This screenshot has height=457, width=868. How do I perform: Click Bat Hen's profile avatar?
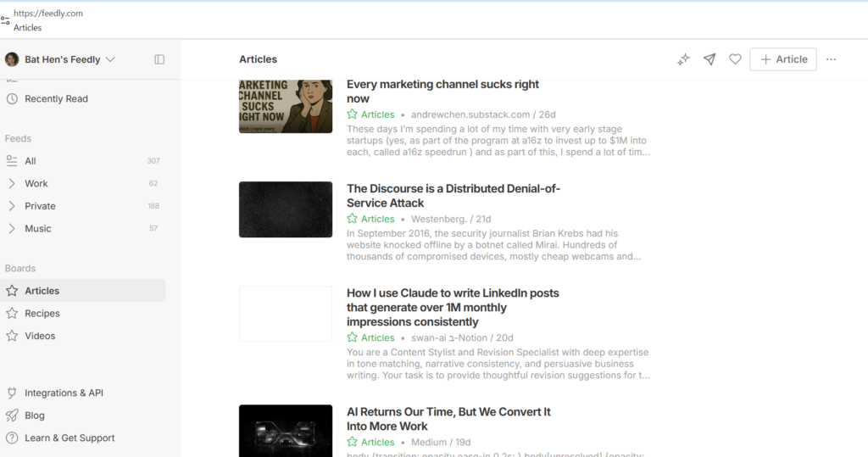pyautogui.click(x=12, y=59)
